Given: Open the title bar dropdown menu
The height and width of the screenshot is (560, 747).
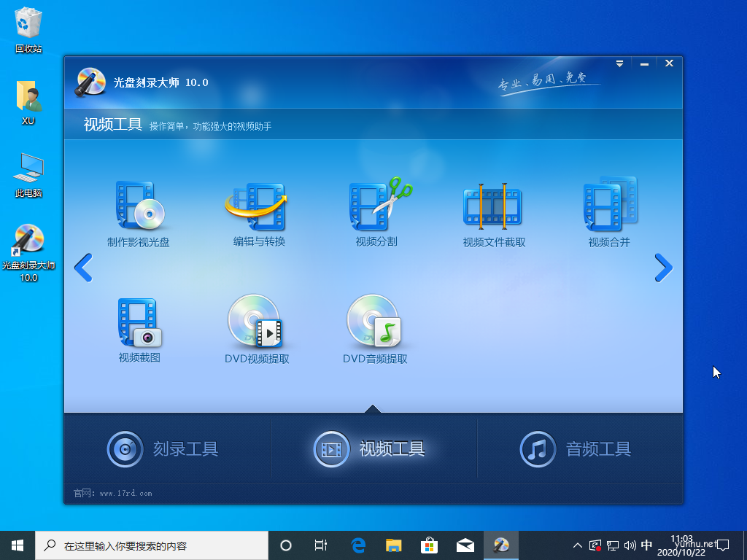Looking at the screenshot, I should point(619,64).
